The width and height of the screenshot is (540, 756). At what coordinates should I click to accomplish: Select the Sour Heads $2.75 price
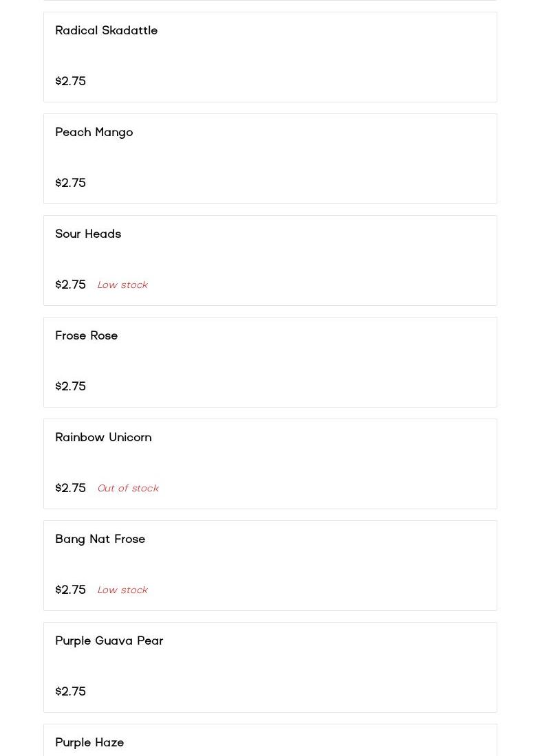pos(70,285)
